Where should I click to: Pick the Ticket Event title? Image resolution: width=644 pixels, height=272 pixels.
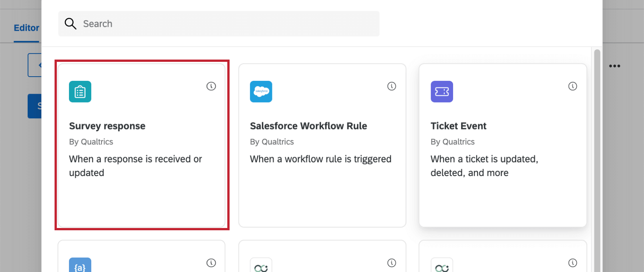tap(458, 126)
